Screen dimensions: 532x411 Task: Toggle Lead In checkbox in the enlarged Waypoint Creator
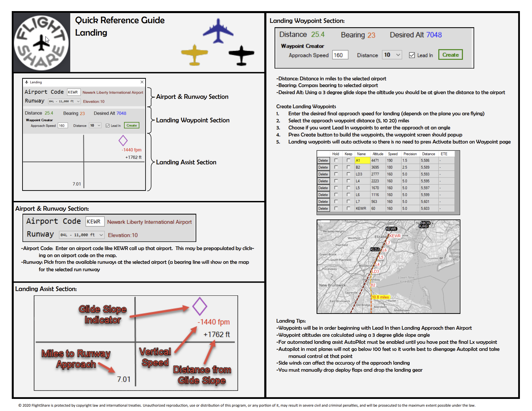coord(412,55)
